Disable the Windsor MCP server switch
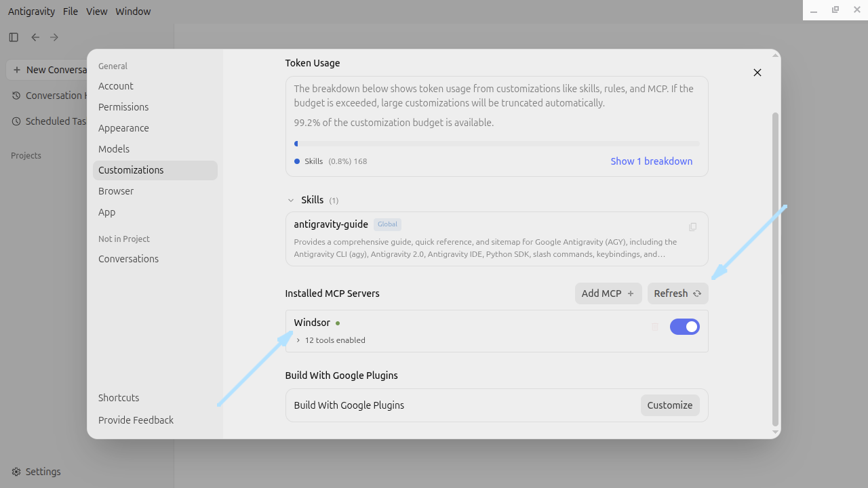The height and width of the screenshot is (488, 868). pyautogui.click(x=685, y=327)
